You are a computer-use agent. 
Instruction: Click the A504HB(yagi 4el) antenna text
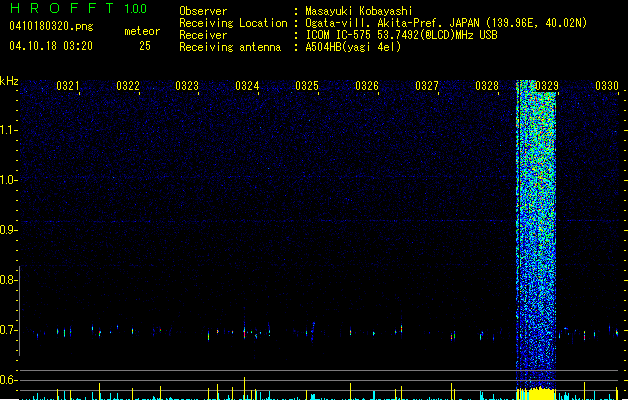point(353,47)
